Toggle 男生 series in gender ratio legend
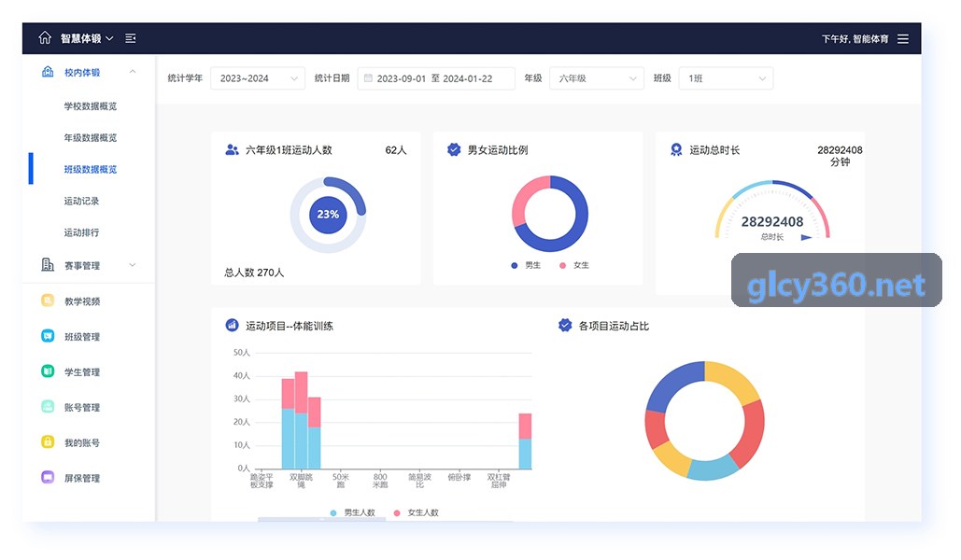The image size is (961, 560). 526,265
